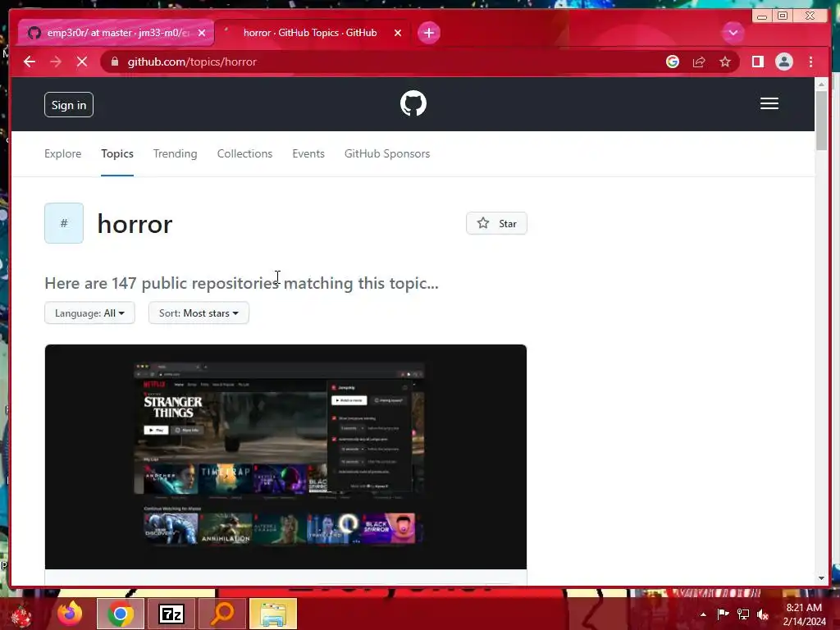Click the share page icon in the address bar
This screenshot has height=630, width=840.
tap(699, 62)
